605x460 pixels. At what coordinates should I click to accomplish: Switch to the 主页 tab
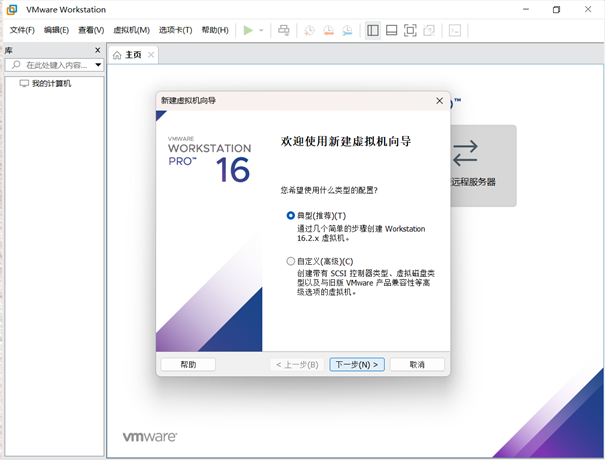(133, 55)
